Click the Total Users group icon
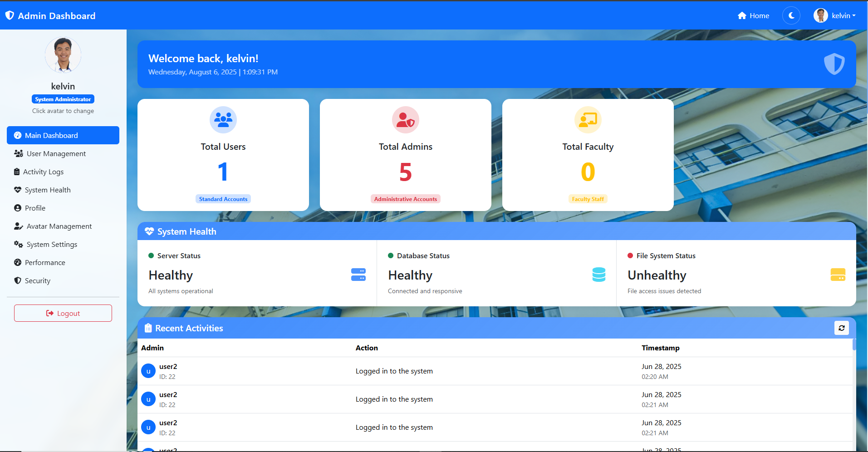The width and height of the screenshot is (868, 452). [x=223, y=119]
